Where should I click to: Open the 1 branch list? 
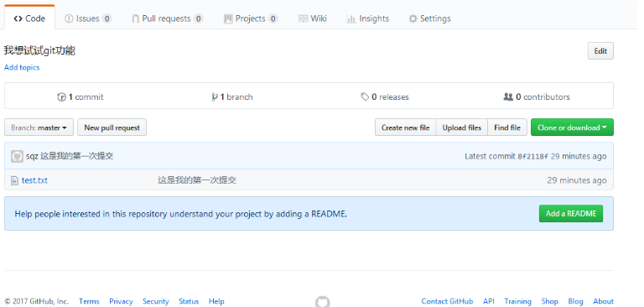(232, 97)
